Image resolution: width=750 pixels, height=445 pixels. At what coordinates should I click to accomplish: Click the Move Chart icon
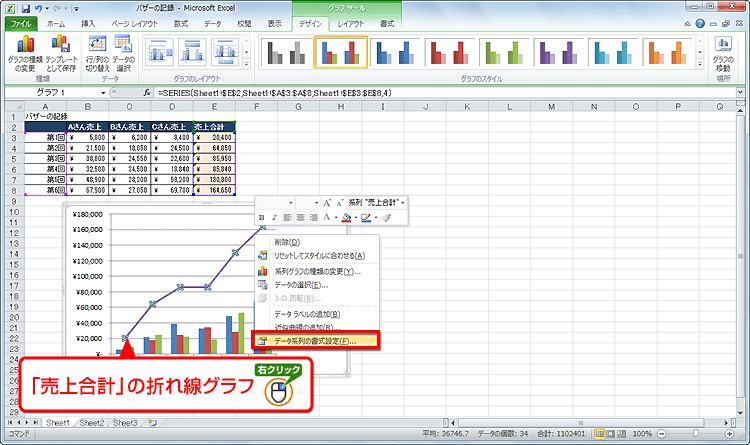click(x=723, y=54)
